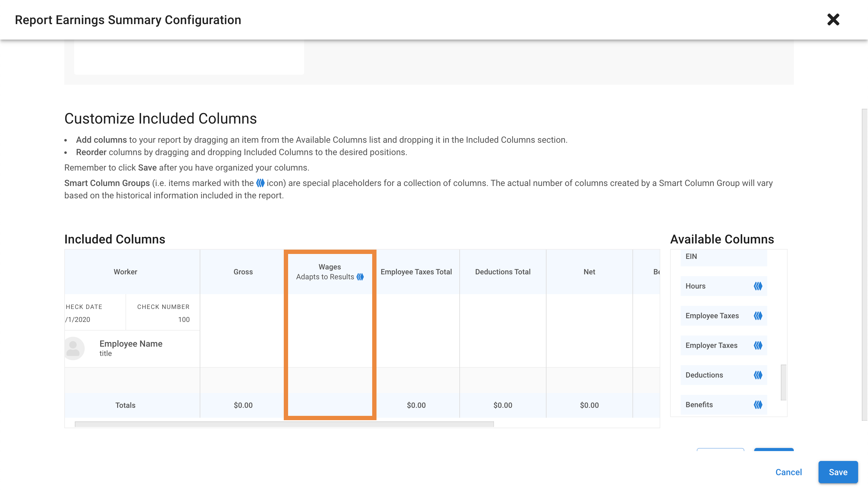
Task: Click the Deductions Total column header
Action: pyautogui.click(x=502, y=272)
